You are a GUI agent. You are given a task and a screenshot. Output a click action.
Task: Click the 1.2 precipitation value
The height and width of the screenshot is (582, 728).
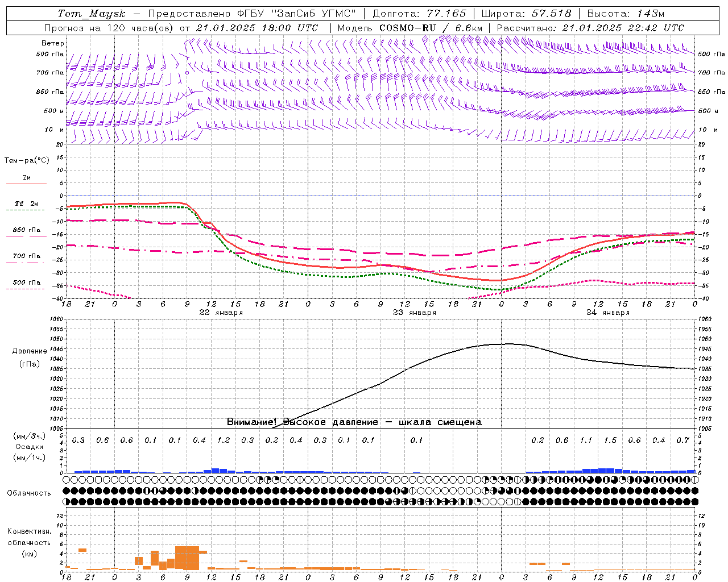point(224,440)
